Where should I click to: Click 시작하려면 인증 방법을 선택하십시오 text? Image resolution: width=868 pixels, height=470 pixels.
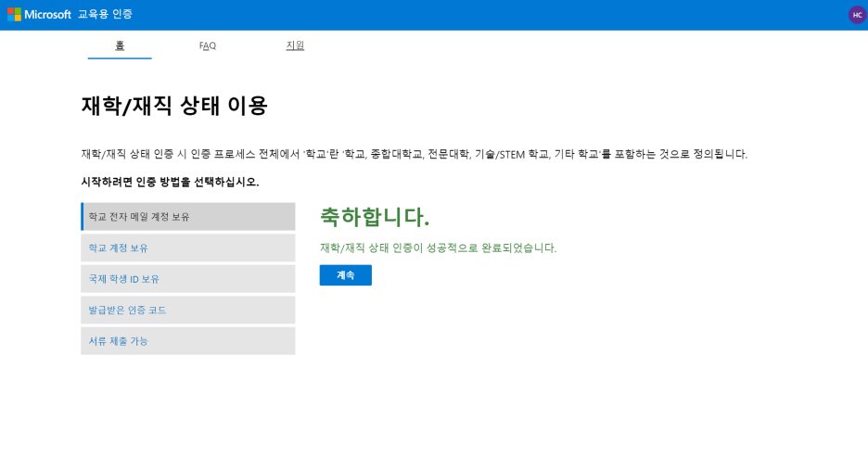click(x=170, y=182)
